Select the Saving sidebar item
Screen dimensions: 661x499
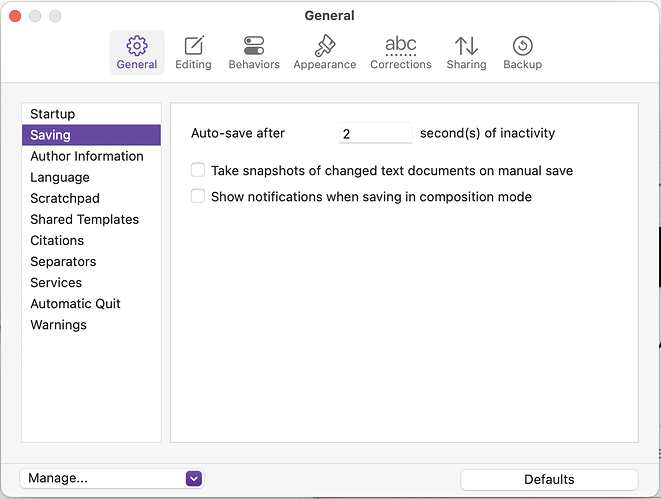point(91,135)
